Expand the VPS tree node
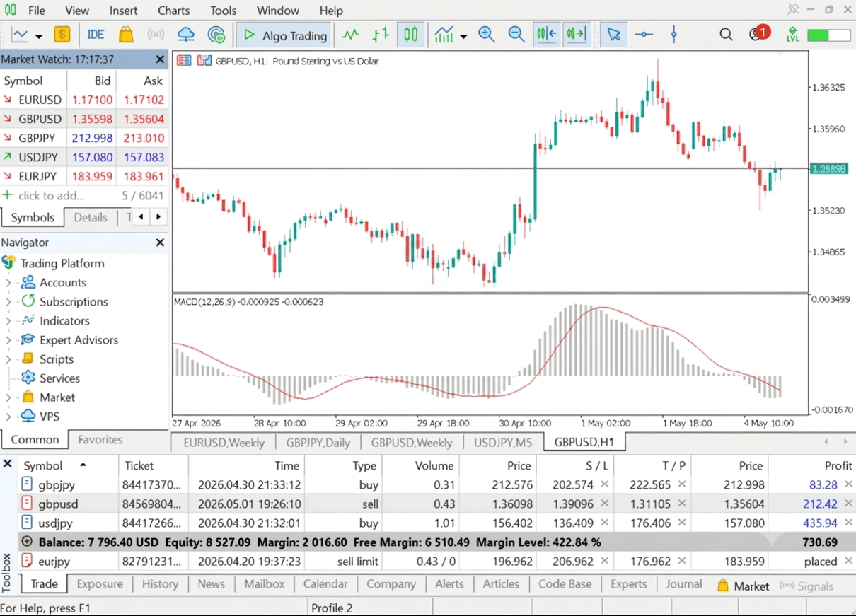Image resolution: width=856 pixels, height=616 pixels. [8, 417]
